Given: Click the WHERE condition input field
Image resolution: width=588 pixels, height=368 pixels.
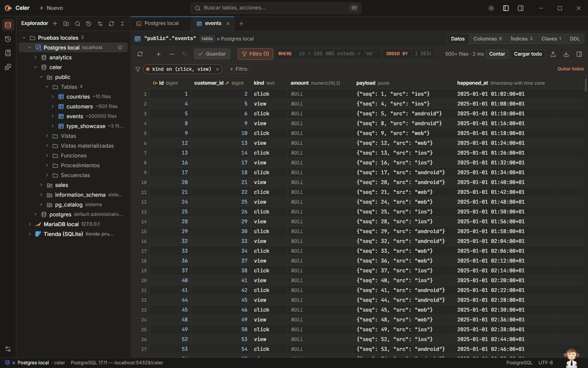Looking at the screenshot, I should click(338, 54).
